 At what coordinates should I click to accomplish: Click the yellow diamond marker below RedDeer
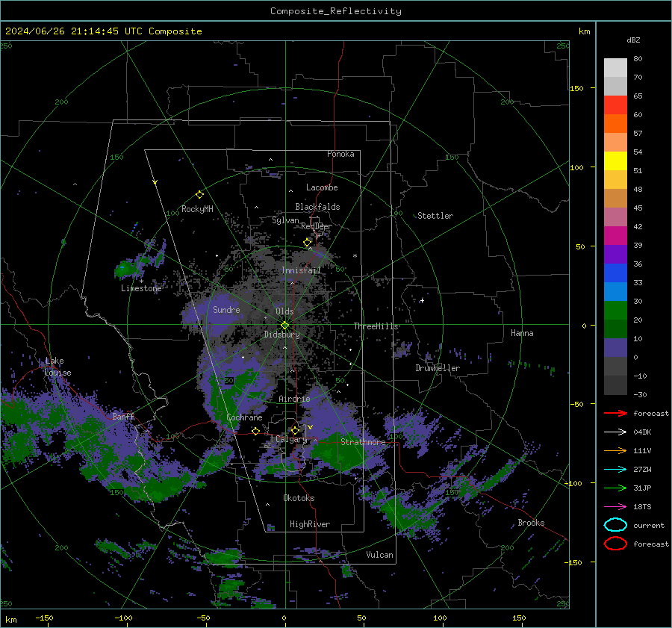(x=307, y=243)
